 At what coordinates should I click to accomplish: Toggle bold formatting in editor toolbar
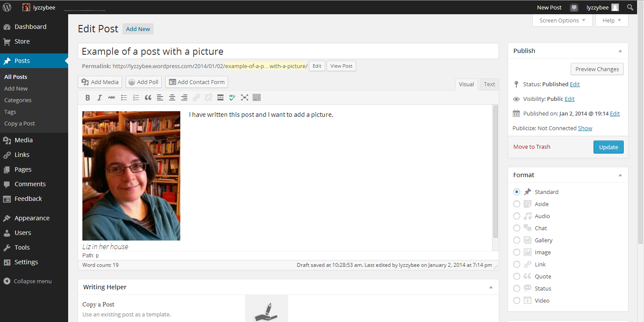88,97
